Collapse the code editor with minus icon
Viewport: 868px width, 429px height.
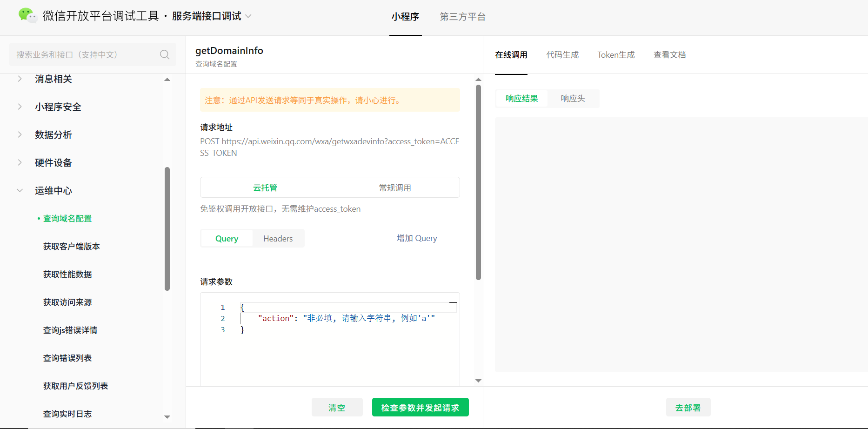point(453,302)
